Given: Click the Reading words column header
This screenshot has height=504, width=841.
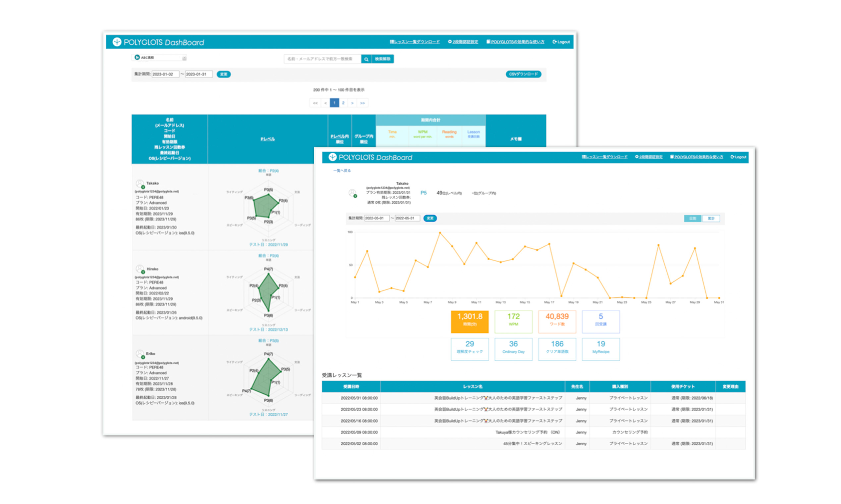Looking at the screenshot, I should click(x=449, y=134).
